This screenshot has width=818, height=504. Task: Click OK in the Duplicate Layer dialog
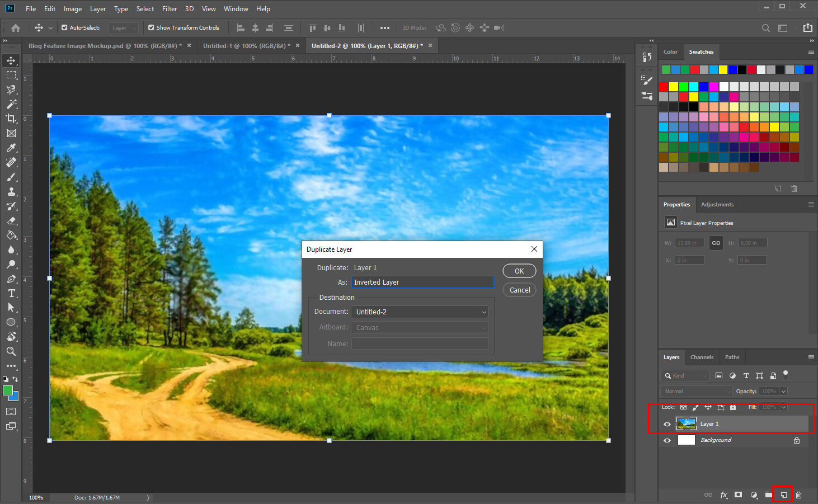519,270
